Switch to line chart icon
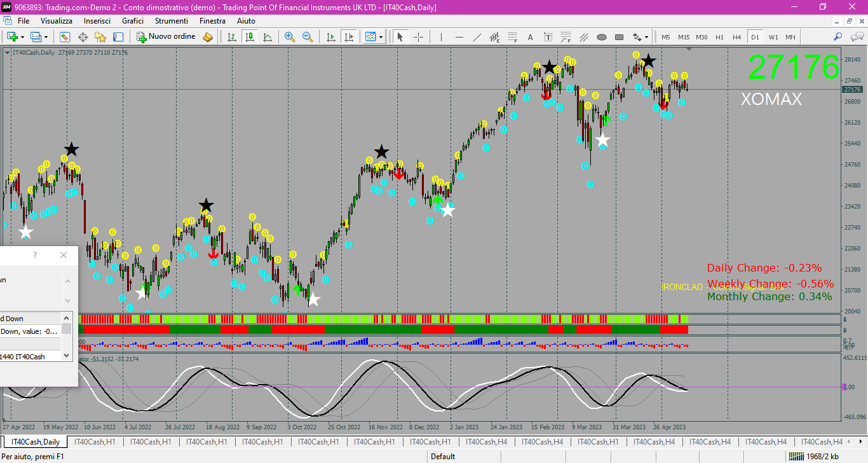 coord(268,37)
